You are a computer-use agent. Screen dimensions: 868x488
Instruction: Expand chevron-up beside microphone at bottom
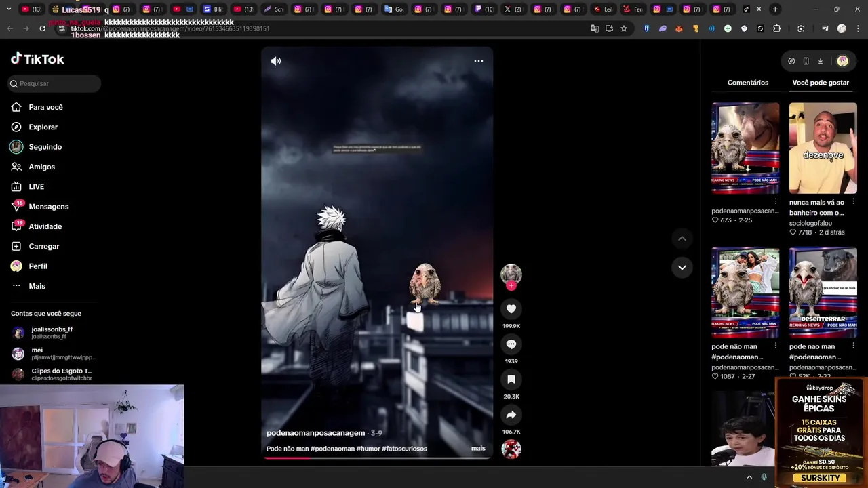(749, 477)
